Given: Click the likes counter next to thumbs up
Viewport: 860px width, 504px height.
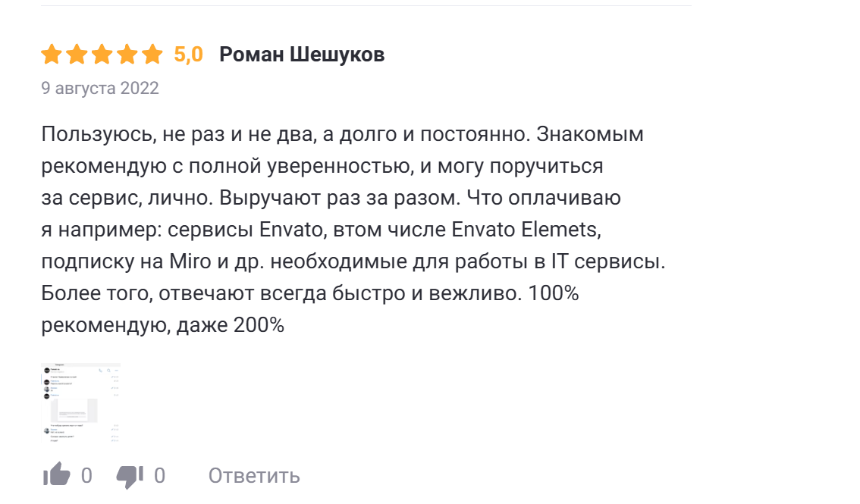Looking at the screenshot, I should point(86,475).
